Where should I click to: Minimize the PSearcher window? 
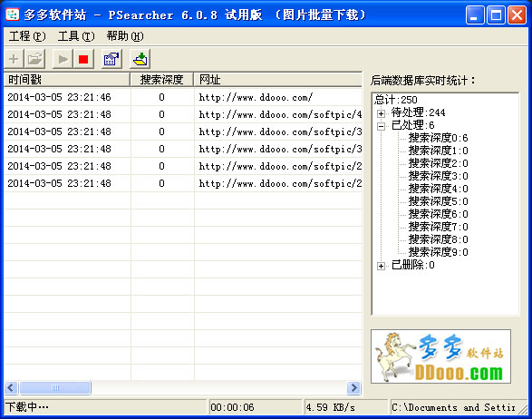tap(475, 15)
